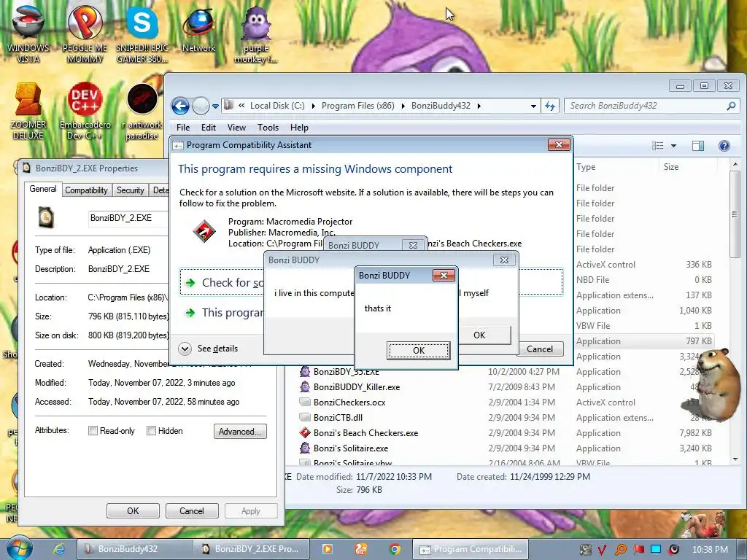This screenshot has height=560, width=747.
Task: Sort by the Size column header
Action: (x=689, y=167)
